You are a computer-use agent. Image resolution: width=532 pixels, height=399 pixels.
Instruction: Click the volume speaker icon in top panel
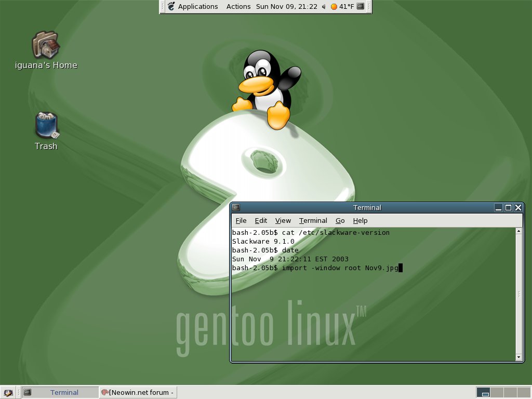324,6
